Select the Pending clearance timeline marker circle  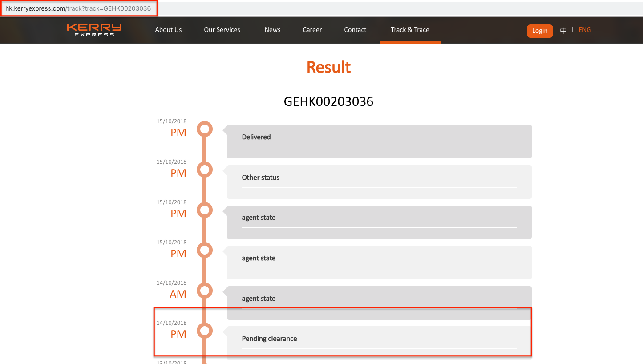205,331
